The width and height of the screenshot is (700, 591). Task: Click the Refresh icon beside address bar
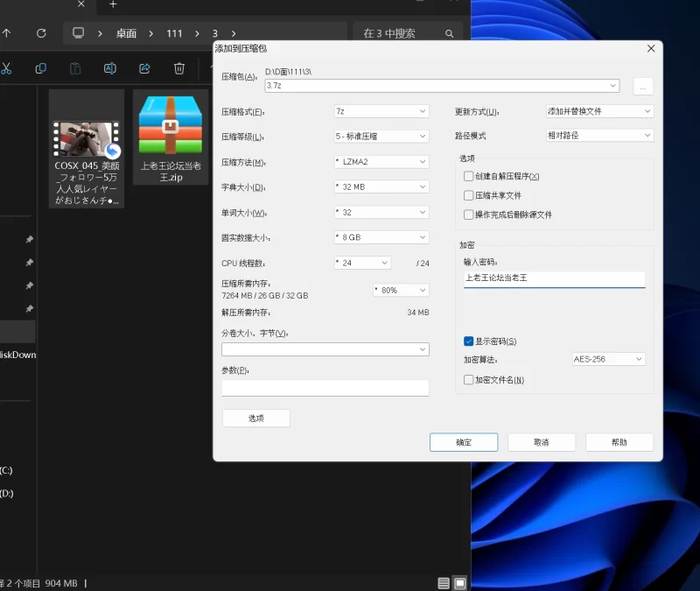pos(41,33)
